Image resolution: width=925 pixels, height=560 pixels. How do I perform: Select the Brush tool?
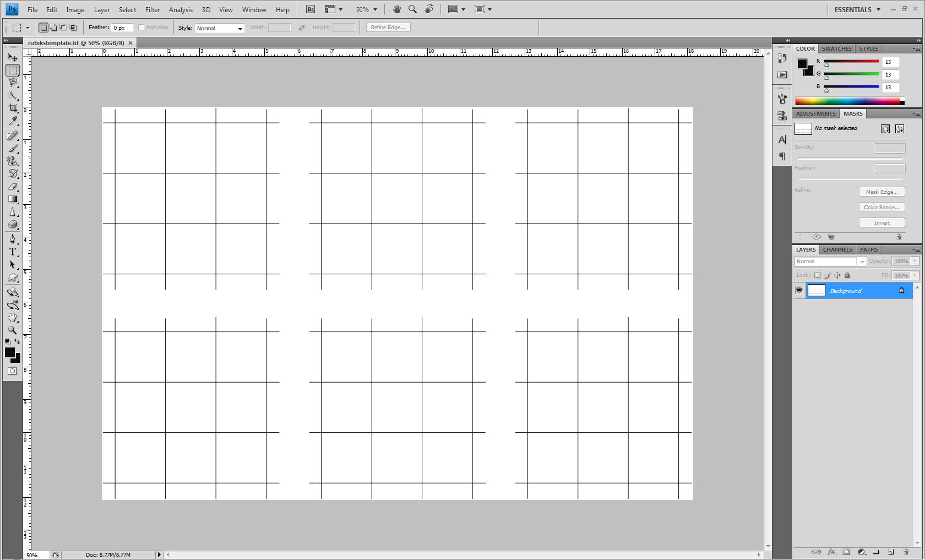click(x=13, y=149)
